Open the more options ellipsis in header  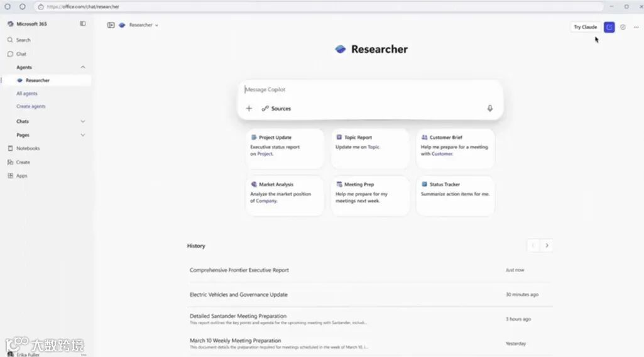(x=636, y=27)
